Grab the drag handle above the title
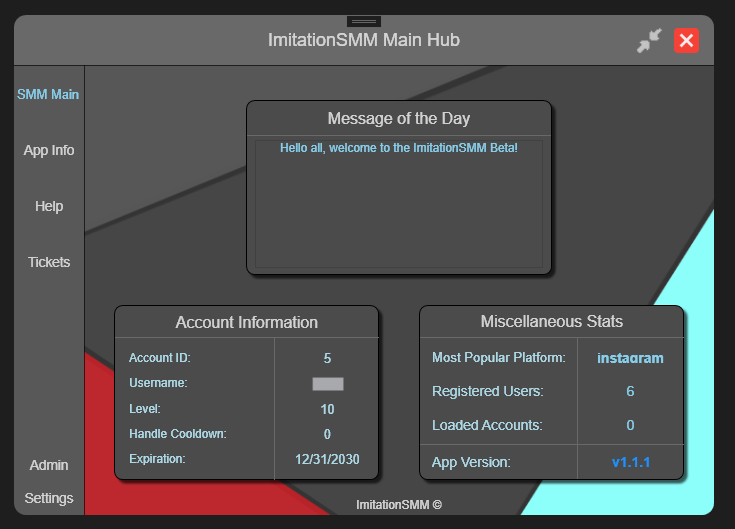Image resolution: width=735 pixels, height=529 pixels. point(364,22)
